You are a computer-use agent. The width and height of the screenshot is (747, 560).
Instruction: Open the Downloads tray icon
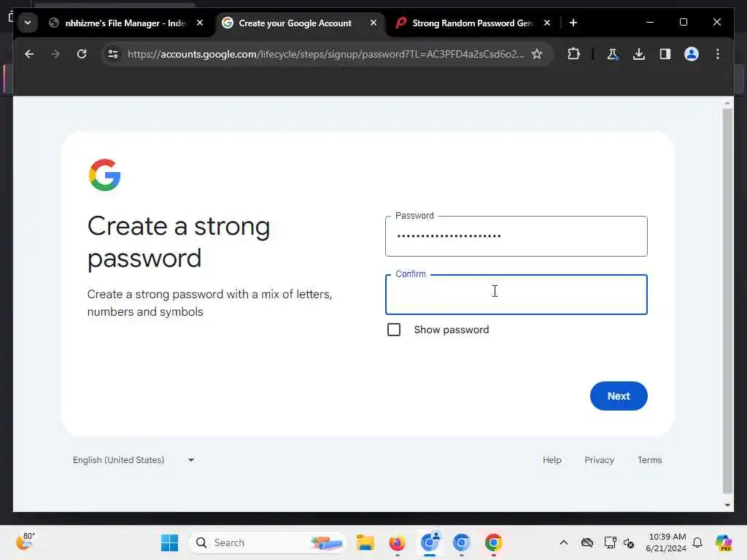click(x=639, y=54)
